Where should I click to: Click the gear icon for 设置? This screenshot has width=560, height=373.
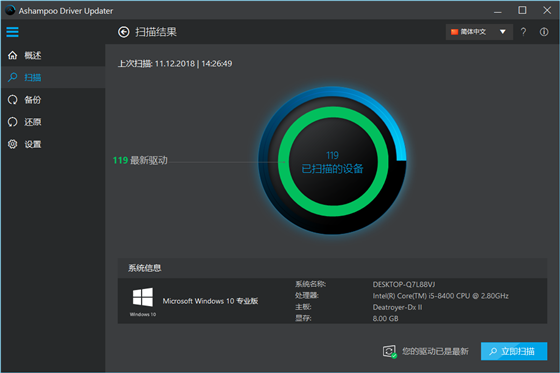(x=12, y=144)
